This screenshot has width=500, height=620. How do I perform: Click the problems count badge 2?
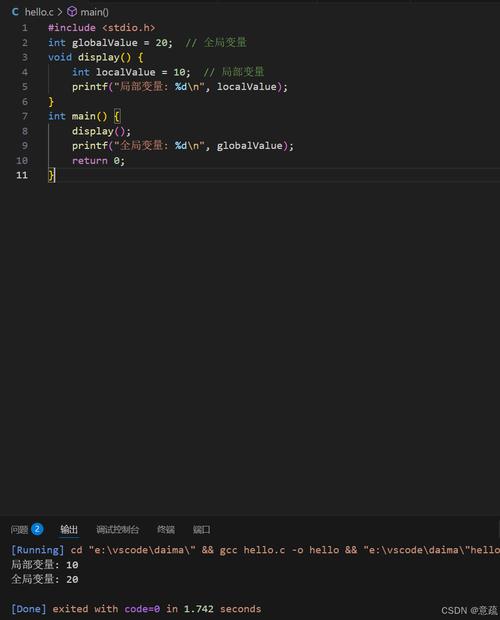click(x=37, y=529)
